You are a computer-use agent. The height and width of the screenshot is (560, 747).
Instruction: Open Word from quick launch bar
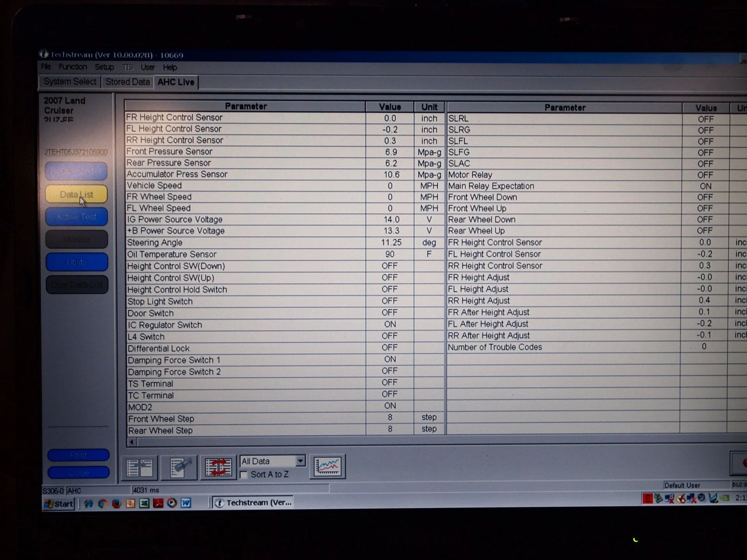[x=186, y=503]
